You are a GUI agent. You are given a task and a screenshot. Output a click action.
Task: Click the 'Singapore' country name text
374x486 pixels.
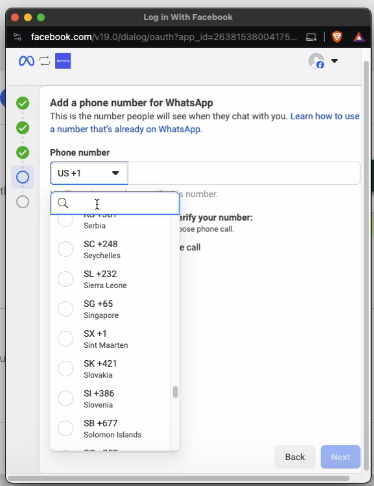101,315
